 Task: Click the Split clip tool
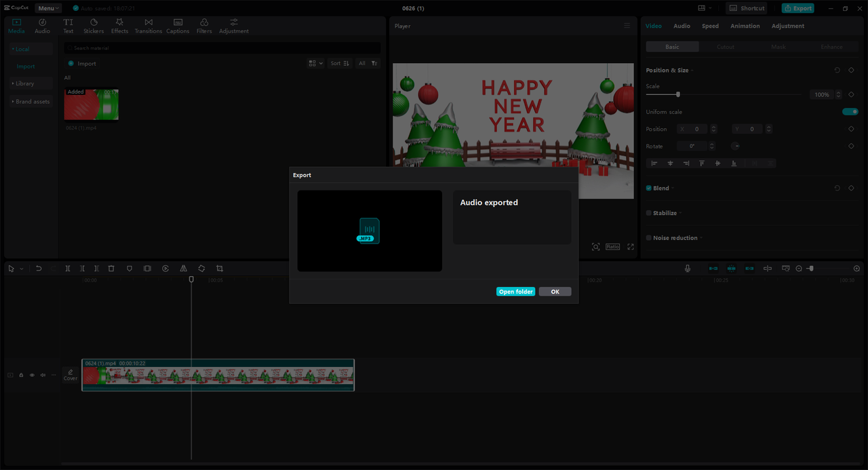point(68,269)
